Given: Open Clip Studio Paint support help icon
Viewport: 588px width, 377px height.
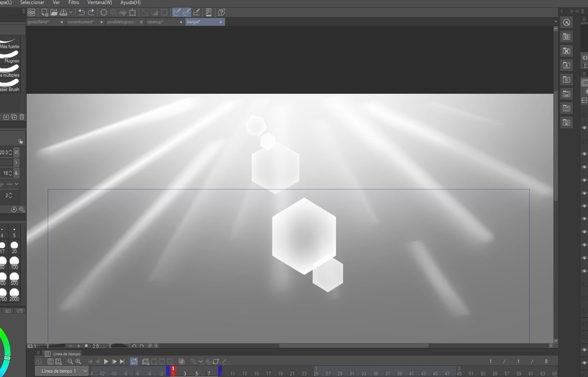Looking at the screenshot, I should (x=221, y=12).
